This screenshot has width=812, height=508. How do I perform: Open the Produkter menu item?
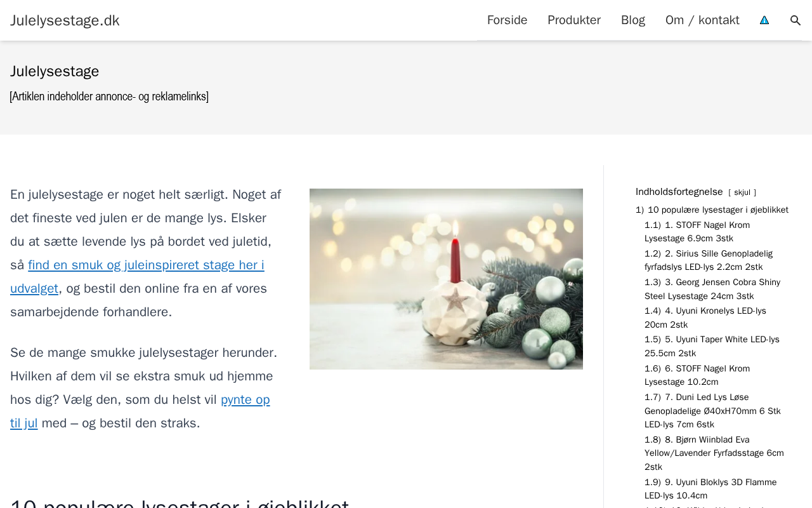[574, 20]
